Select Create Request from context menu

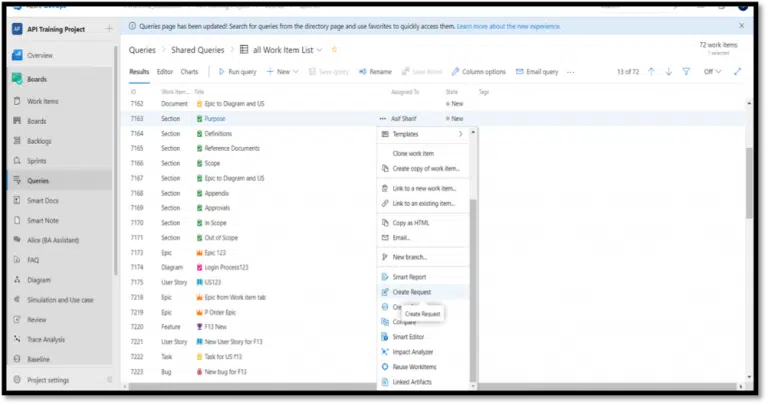(412, 291)
